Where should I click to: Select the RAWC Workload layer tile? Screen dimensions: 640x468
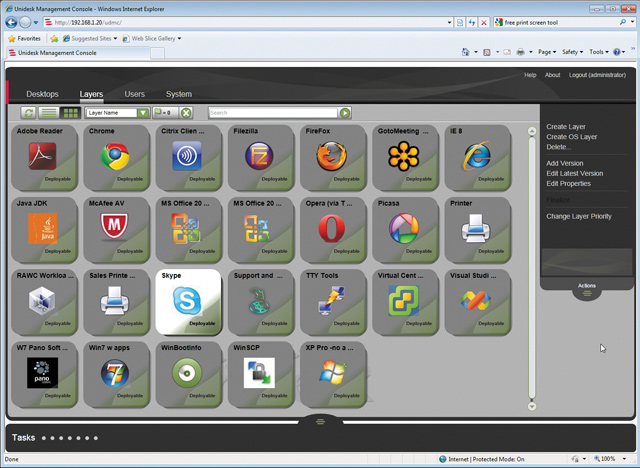44,302
